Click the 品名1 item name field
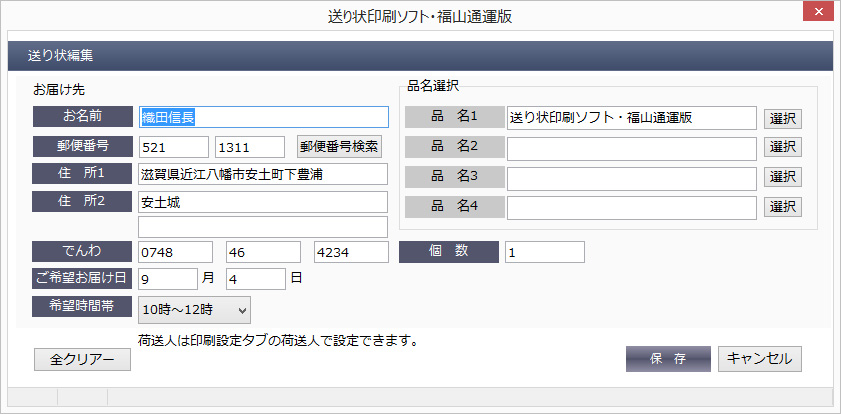The image size is (841, 414). point(632,118)
